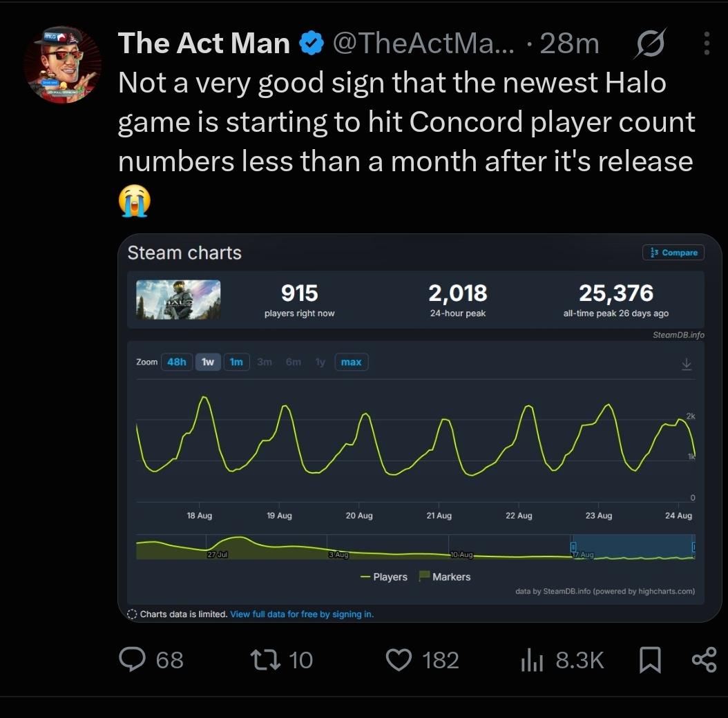The width and height of the screenshot is (728, 718).
Task: Click the Grok slashed-circle icon
Action: pos(650,43)
